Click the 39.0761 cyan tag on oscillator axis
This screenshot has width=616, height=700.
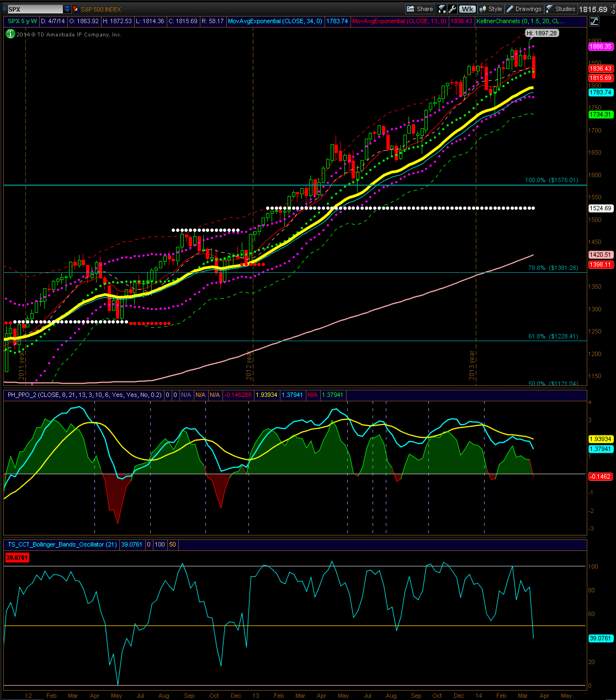[x=601, y=638]
